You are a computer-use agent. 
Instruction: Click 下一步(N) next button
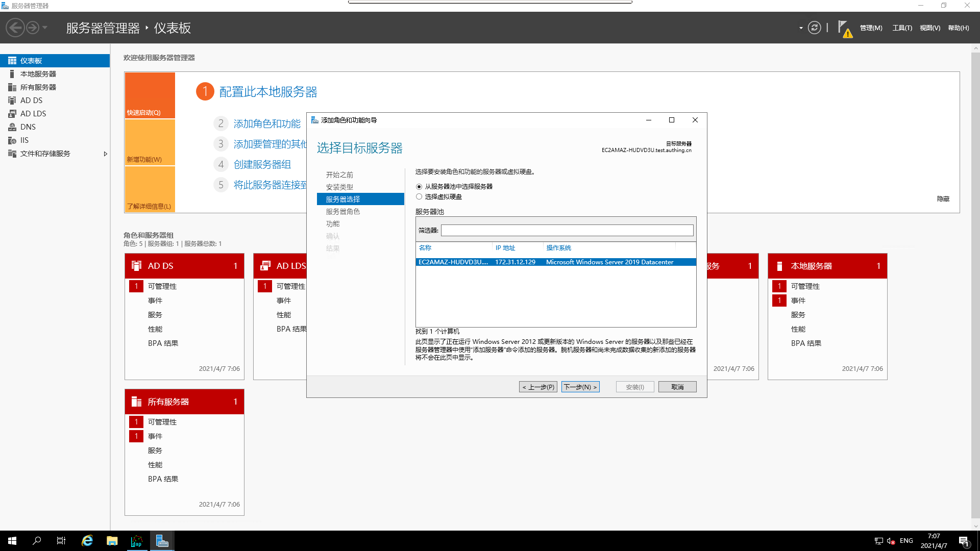[580, 387]
